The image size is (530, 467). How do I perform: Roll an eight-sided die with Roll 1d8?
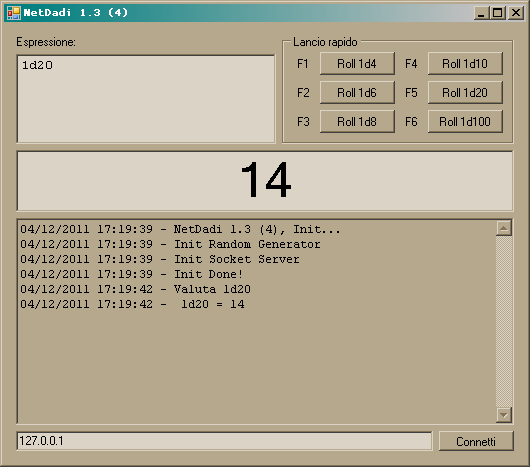(x=357, y=122)
